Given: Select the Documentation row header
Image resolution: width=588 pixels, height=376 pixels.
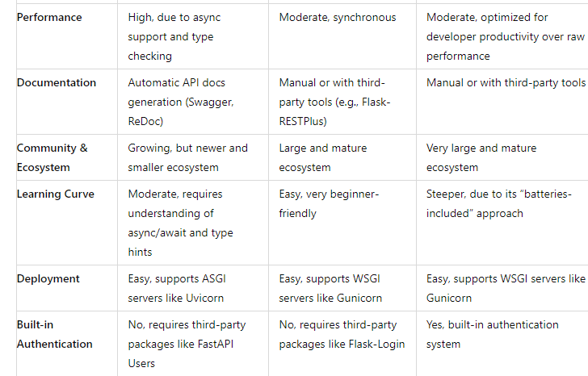Looking at the screenshot, I should 57,82.
